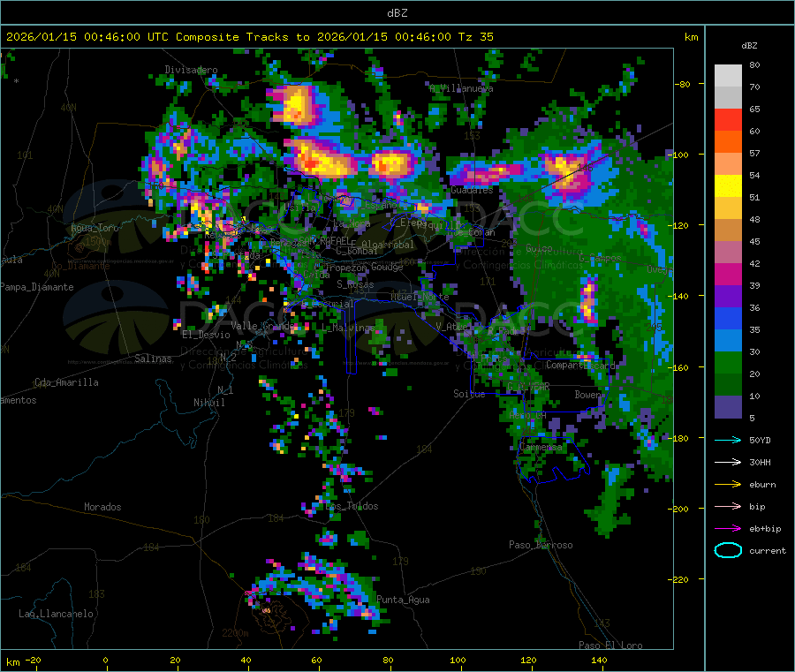Click the 'Bowen' map label
The height and width of the screenshot is (672, 795).
[588, 395]
